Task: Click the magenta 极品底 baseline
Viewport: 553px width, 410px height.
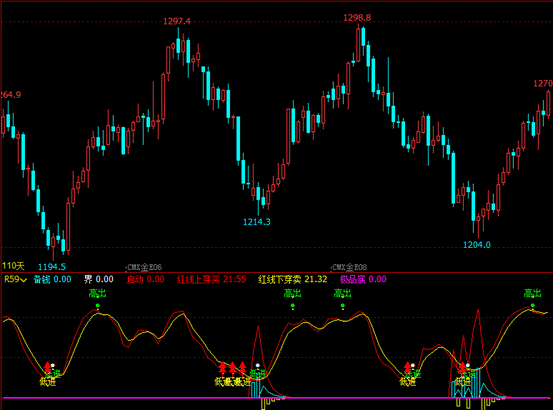Action: (276, 398)
